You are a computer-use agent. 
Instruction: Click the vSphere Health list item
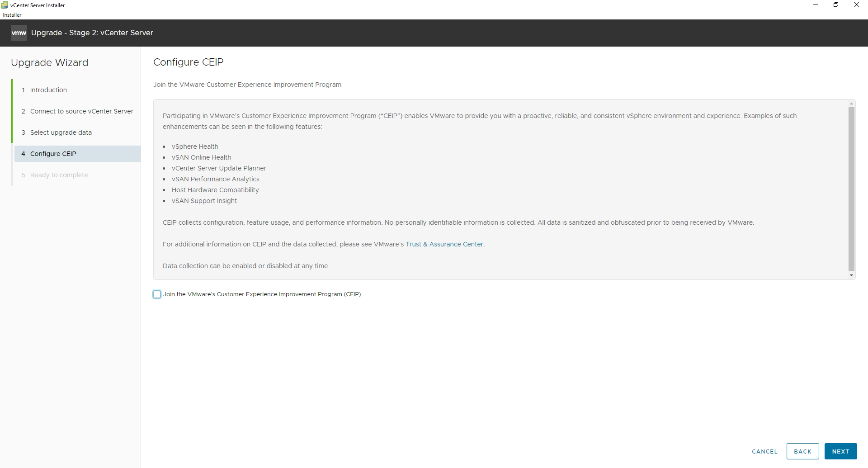tap(195, 147)
